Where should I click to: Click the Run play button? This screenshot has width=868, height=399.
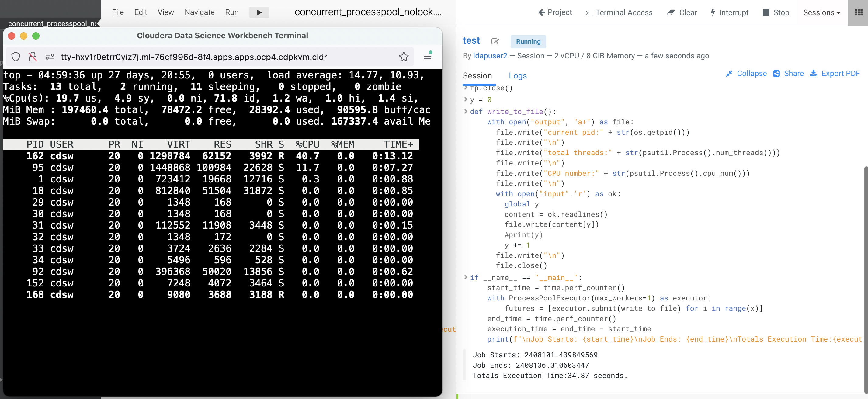(259, 12)
